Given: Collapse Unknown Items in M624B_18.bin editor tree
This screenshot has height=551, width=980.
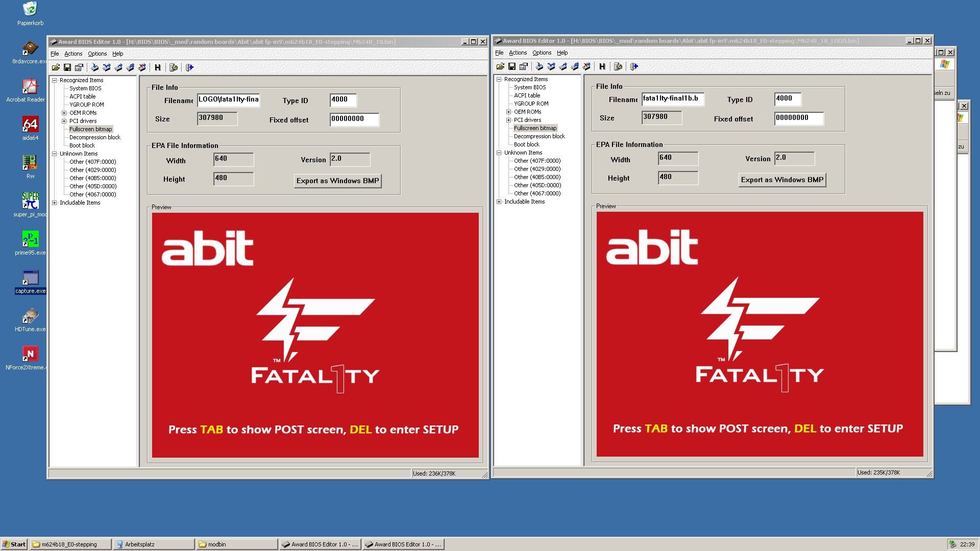Looking at the screenshot, I should pos(55,154).
